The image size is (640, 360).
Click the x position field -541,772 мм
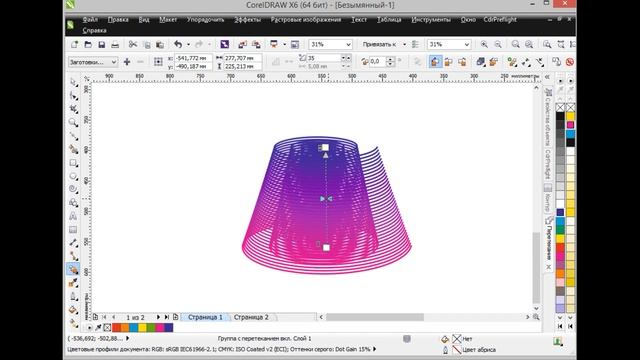coord(193,58)
